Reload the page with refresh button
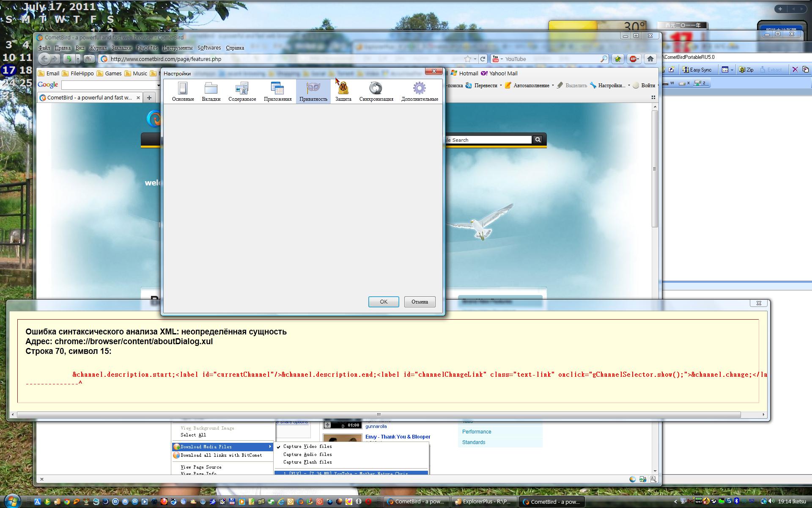The width and height of the screenshot is (812, 508). 483,59
